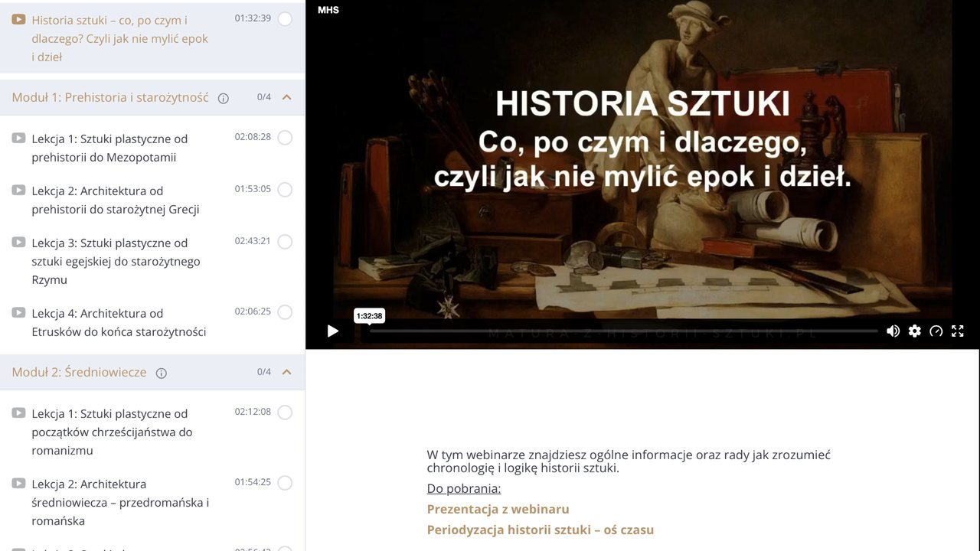Open Lekcja 1: początków chrześcijaństwa do romanizmu

(x=112, y=432)
